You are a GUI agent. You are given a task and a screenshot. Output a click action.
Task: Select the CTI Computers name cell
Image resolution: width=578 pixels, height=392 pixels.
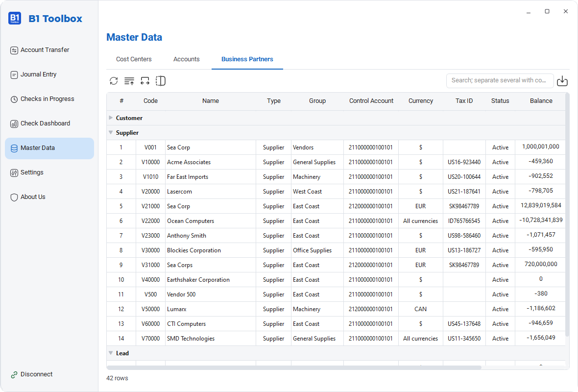(211, 324)
